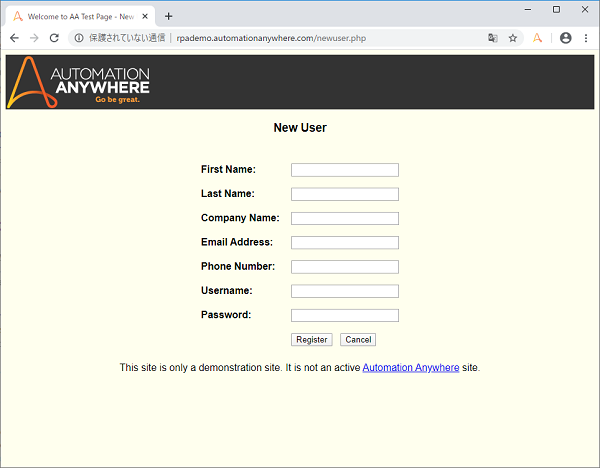Click the New User heading

300,128
